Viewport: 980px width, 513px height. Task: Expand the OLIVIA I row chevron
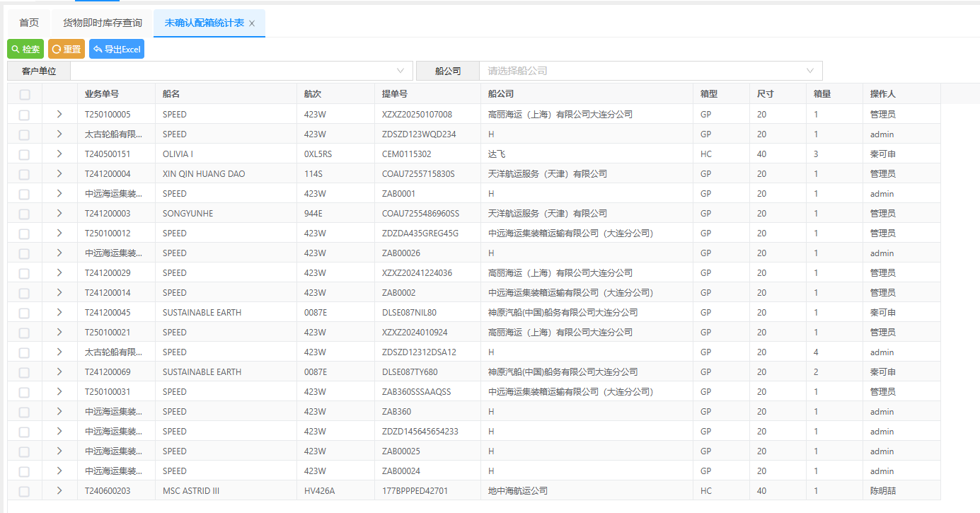(59, 154)
